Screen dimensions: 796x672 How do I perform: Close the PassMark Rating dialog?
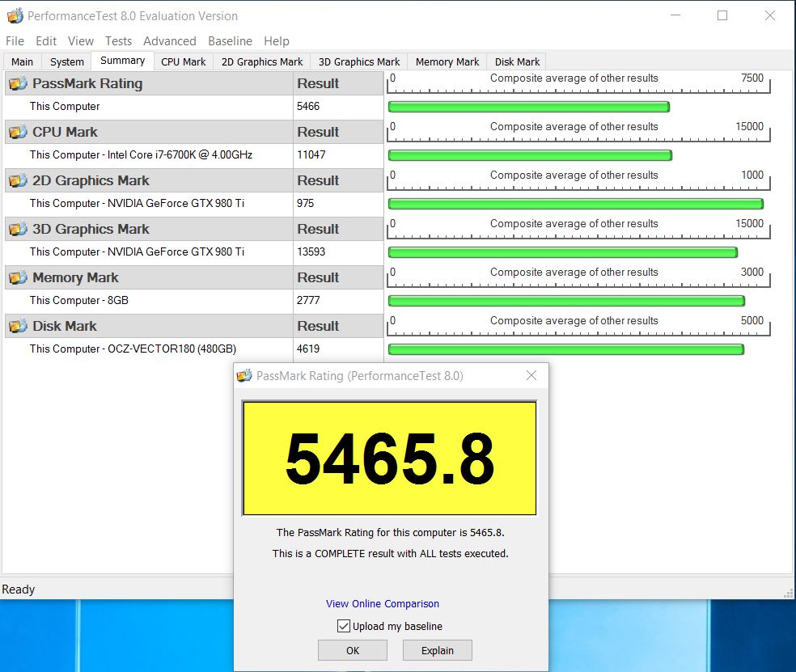531,375
